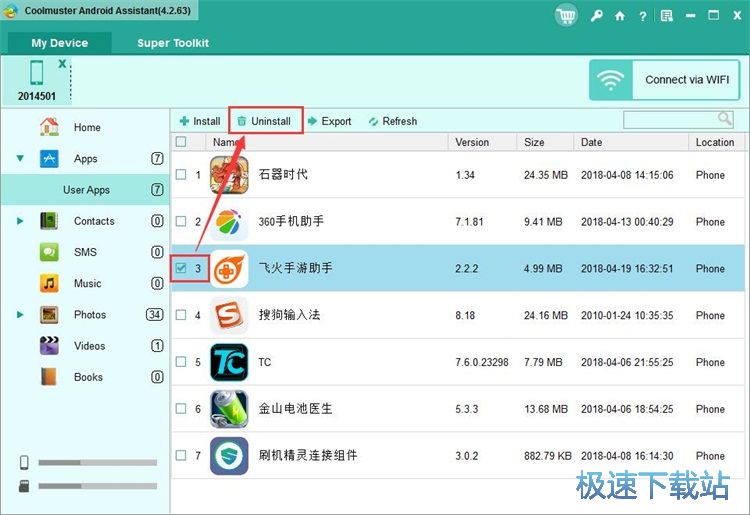
Task: Click the orange Music note icon
Action: pyautogui.click(x=49, y=283)
